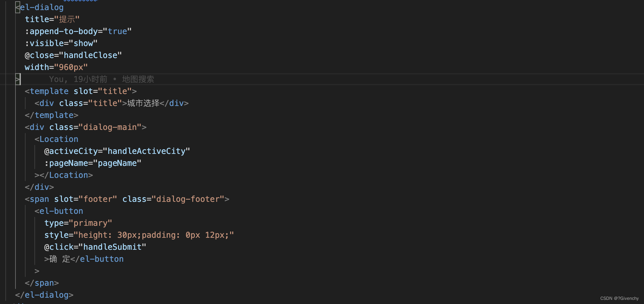Viewport: 644px width, 304px height.
Task: Click the opening <el-button tag
Action: pos(59,211)
